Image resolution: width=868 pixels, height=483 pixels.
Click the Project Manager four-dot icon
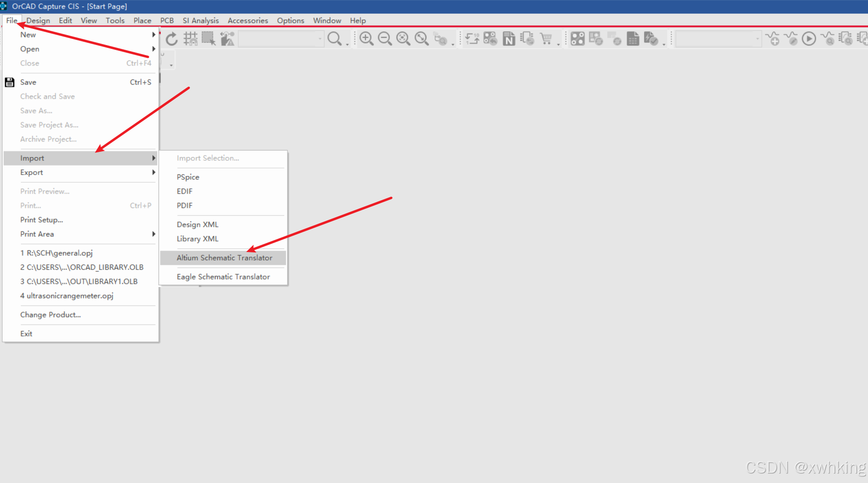point(578,38)
